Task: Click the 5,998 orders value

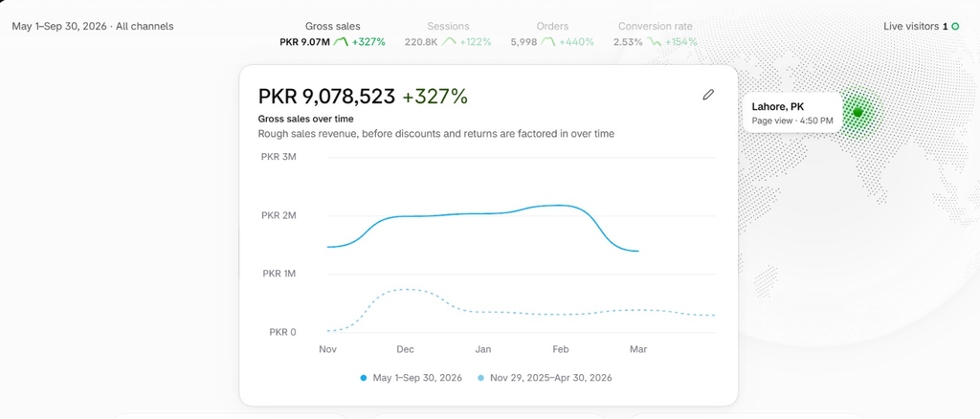Action: (523, 42)
